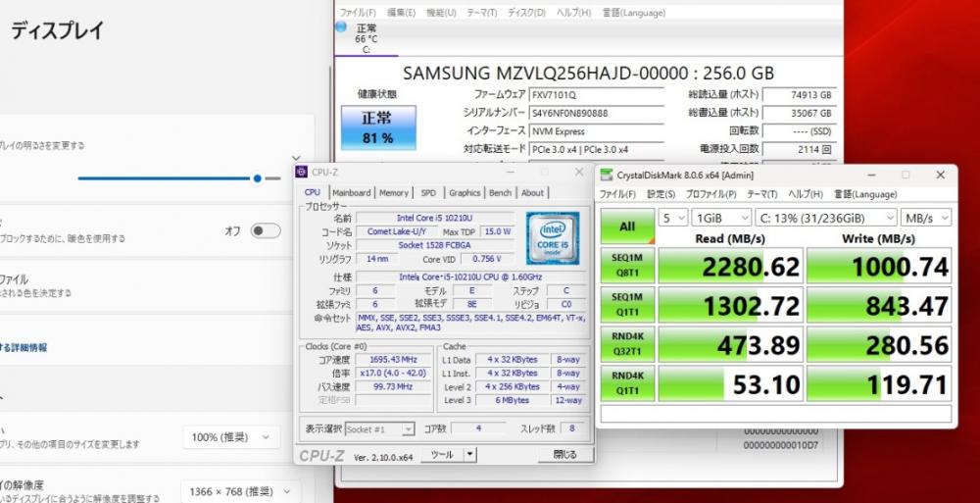
Task: Run the RND4K Q1T1 test button
Action: 627,382
